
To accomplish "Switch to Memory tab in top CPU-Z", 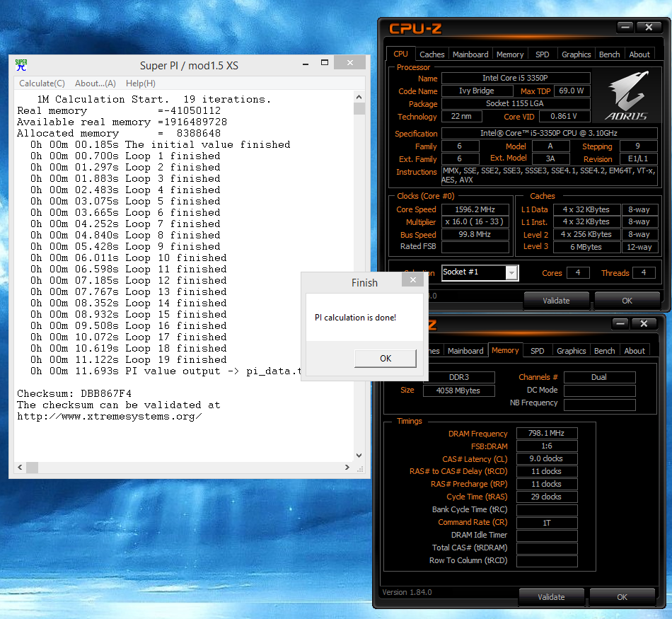I will [x=509, y=54].
